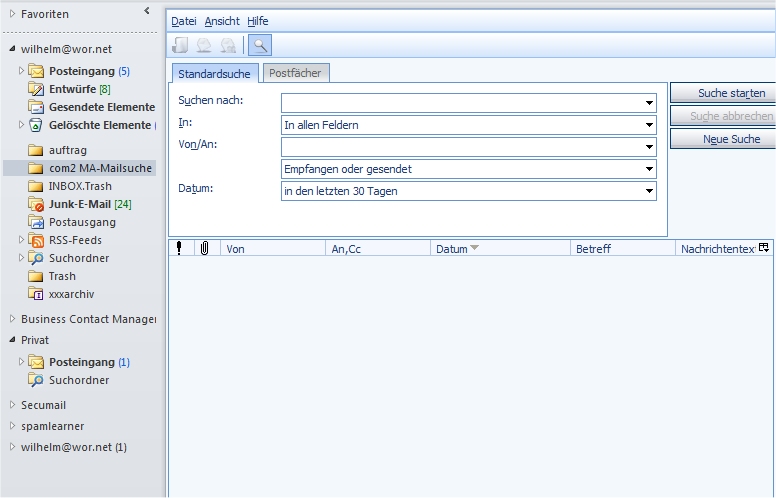Viewport: 776px width, 498px height.
Task: Click the Suche abbrechen button
Action: [723, 116]
